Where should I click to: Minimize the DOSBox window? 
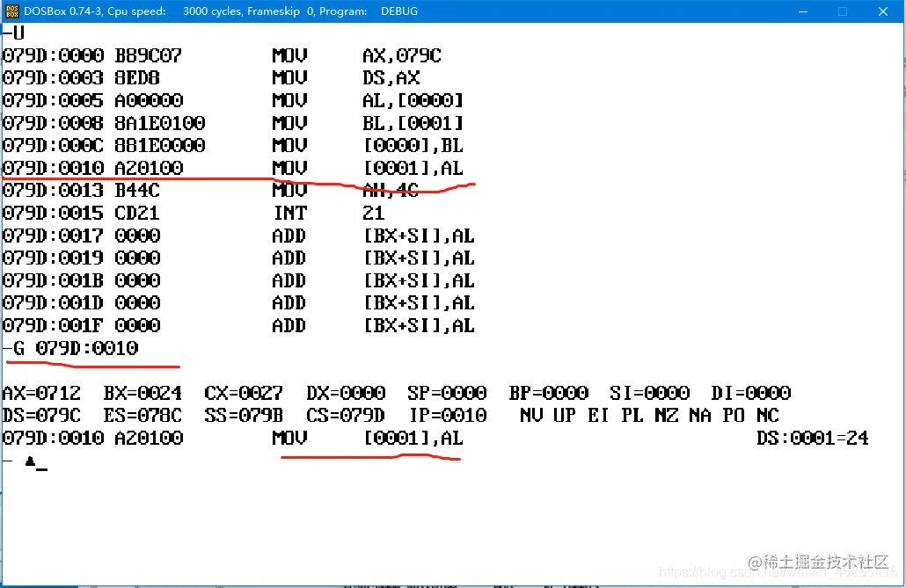click(x=803, y=11)
